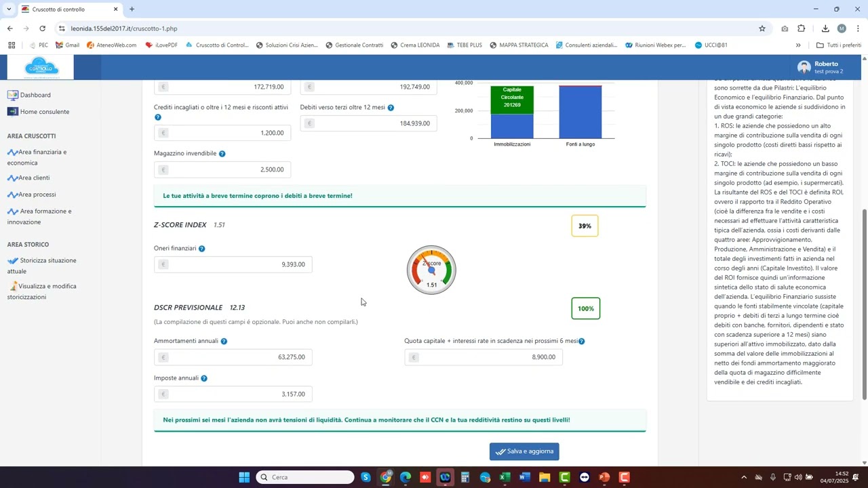Show hidden system tray icons
Viewport: 868px width, 488px height.
click(x=744, y=477)
